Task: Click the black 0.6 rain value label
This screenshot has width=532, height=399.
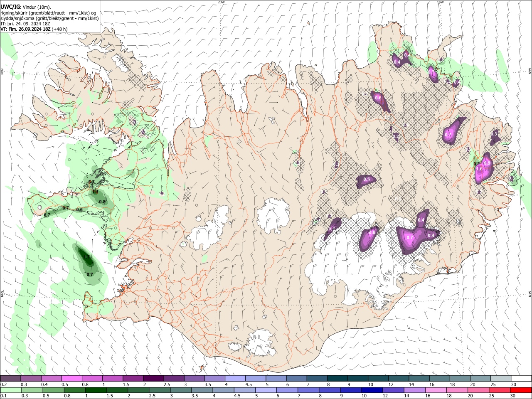Action: [x=79, y=209]
